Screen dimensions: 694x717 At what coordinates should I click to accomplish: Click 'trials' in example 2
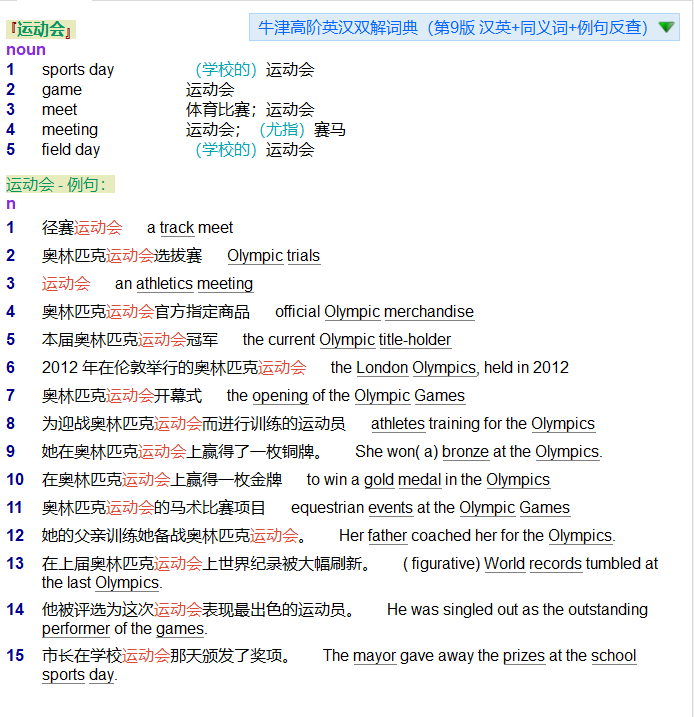(303, 256)
